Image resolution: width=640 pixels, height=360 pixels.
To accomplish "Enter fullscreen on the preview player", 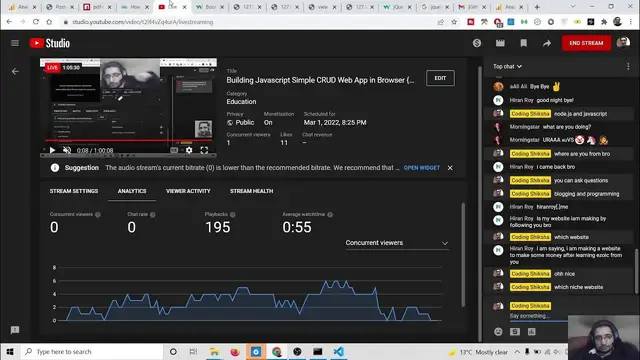I will [x=204, y=150].
